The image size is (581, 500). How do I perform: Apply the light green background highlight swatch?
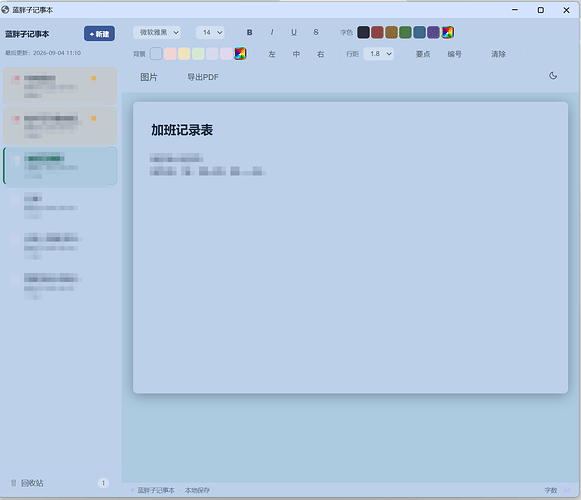pyautogui.click(x=198, y=54)
